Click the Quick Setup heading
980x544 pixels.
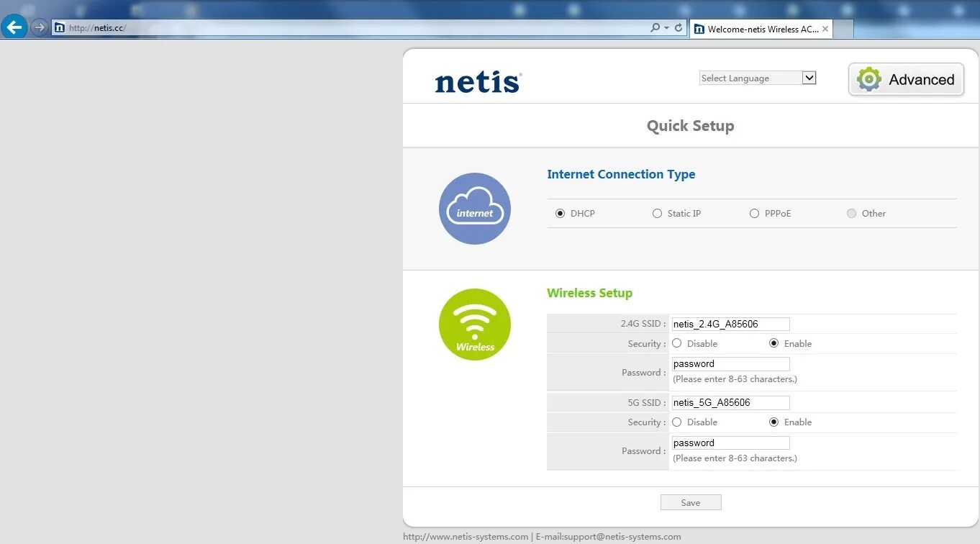(x=690, y=126)
